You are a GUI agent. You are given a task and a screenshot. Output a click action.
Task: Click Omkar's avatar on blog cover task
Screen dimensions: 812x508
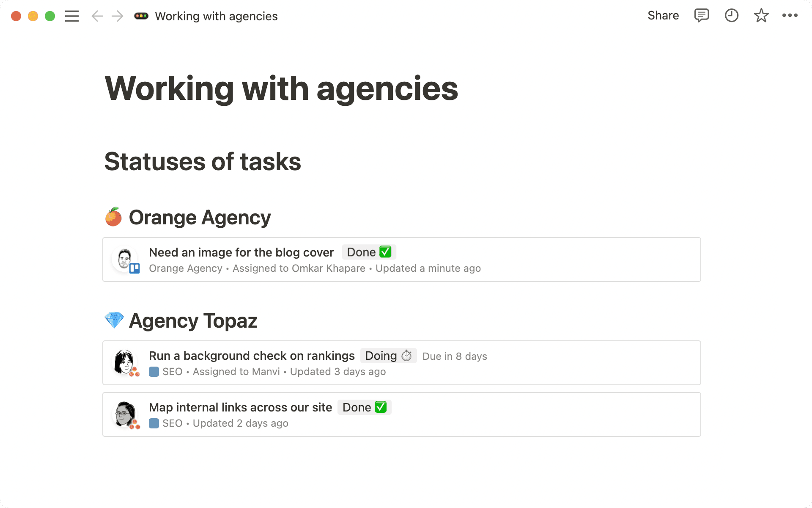(124, 259)
